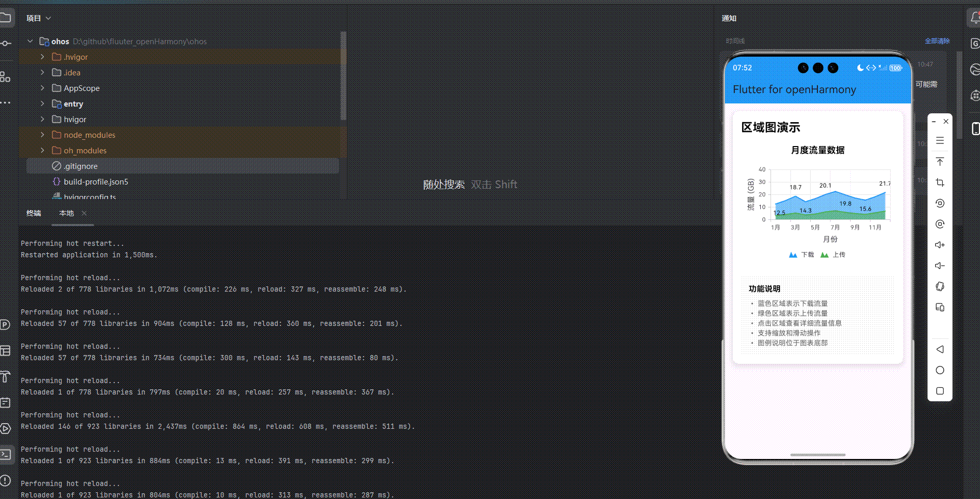Click emulator rotate-right circular icon

[x=940, y=224]
